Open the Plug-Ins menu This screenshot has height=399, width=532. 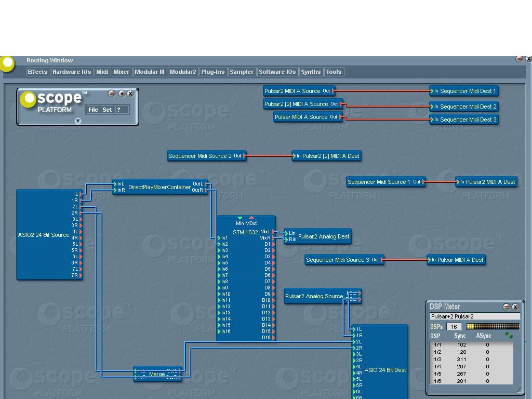[x=212, y=72]
